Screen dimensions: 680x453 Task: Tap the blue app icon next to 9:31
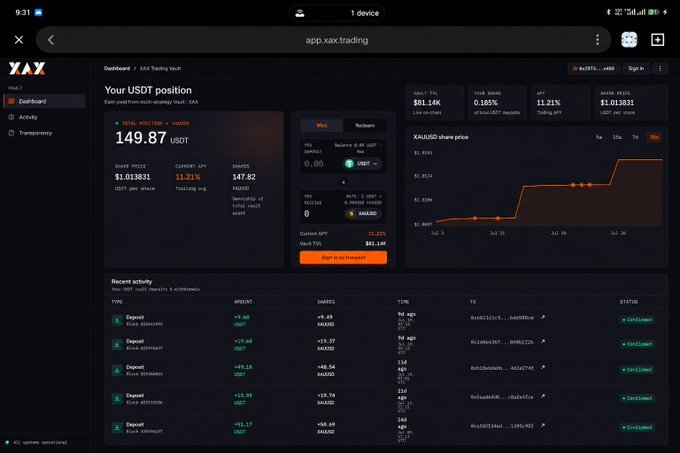click(x=38, y=12)
